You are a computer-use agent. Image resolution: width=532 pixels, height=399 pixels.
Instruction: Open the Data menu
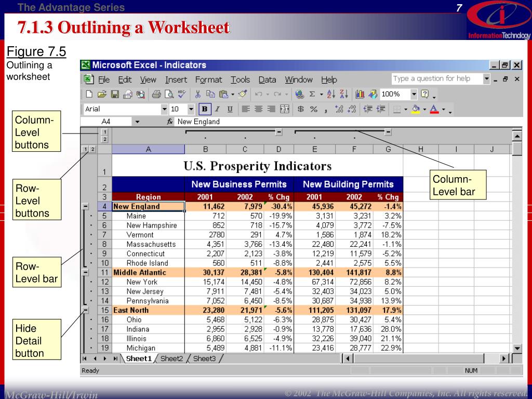pyautogui.click(x=267, y=79)
